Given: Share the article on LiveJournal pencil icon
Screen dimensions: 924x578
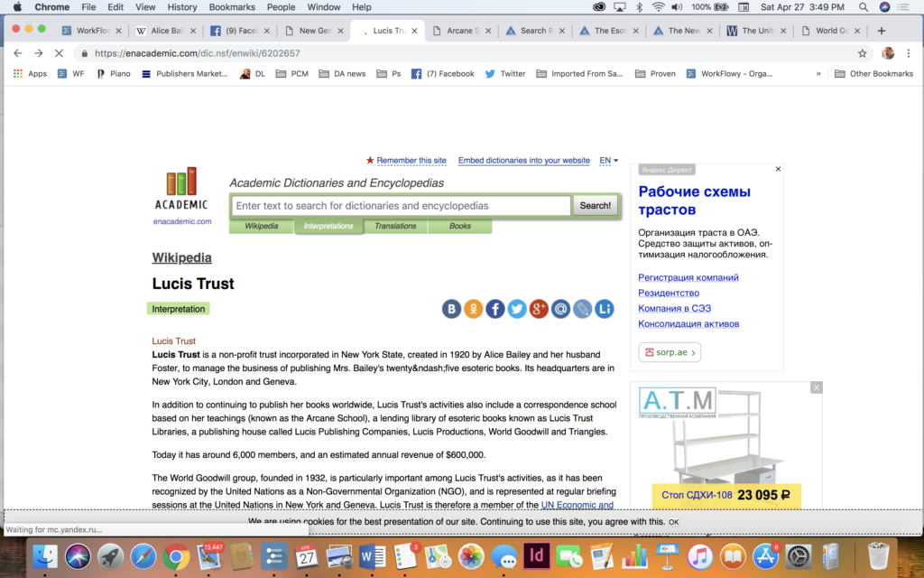Looking at the screenshot, I should 582,309.
